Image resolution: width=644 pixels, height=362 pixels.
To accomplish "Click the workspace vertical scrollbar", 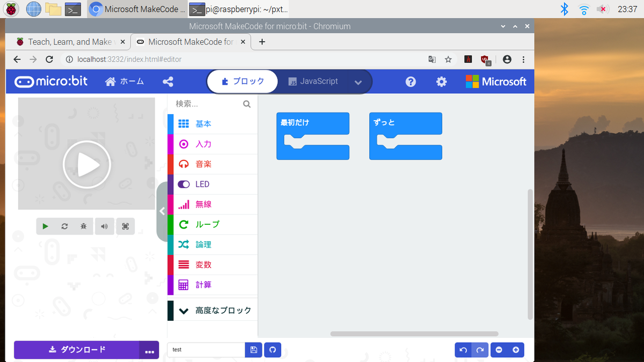I will pos(530,254).
